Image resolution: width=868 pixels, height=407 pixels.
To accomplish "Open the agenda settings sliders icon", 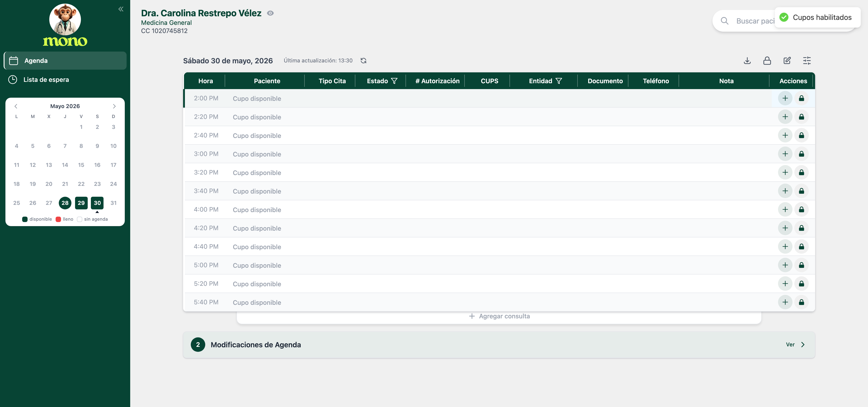I will [x=807, y=61].
